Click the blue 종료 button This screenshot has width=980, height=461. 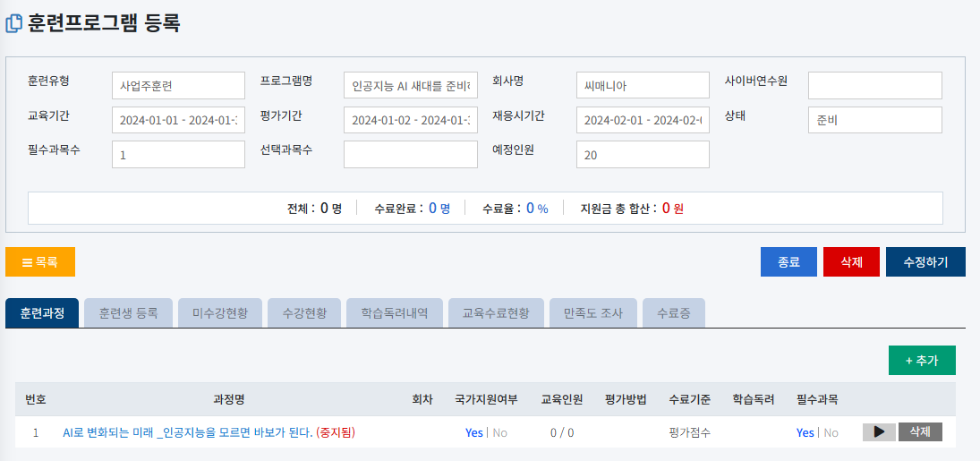(788, 262)
